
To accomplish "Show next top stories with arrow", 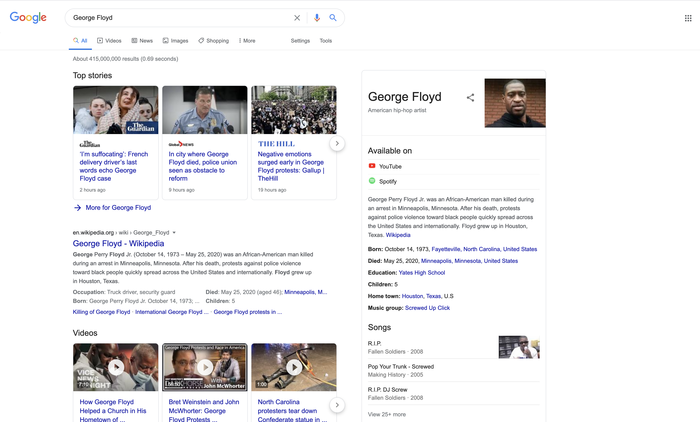I will point(337,143).
